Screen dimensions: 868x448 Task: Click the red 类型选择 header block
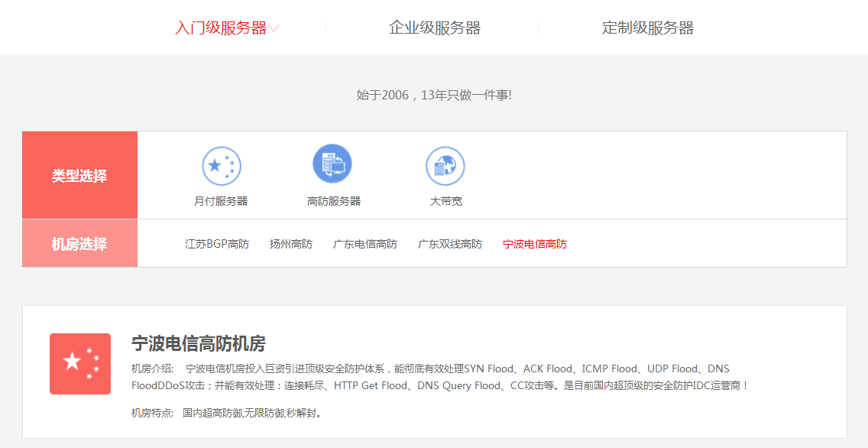click(79, 176)
